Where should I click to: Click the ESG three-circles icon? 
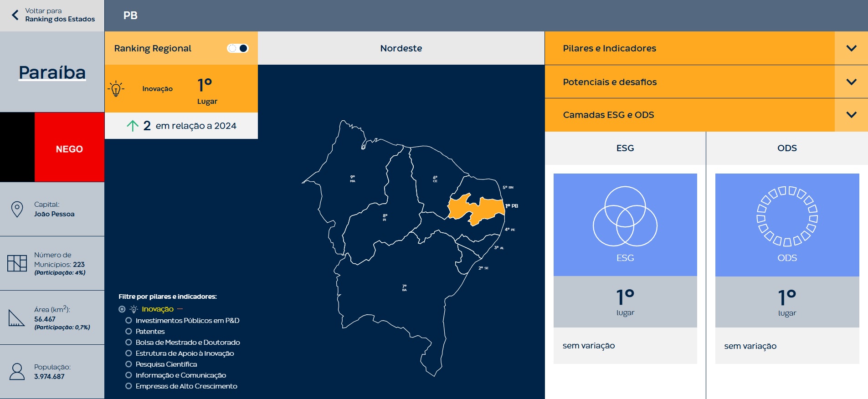click(x=625, y=216)
